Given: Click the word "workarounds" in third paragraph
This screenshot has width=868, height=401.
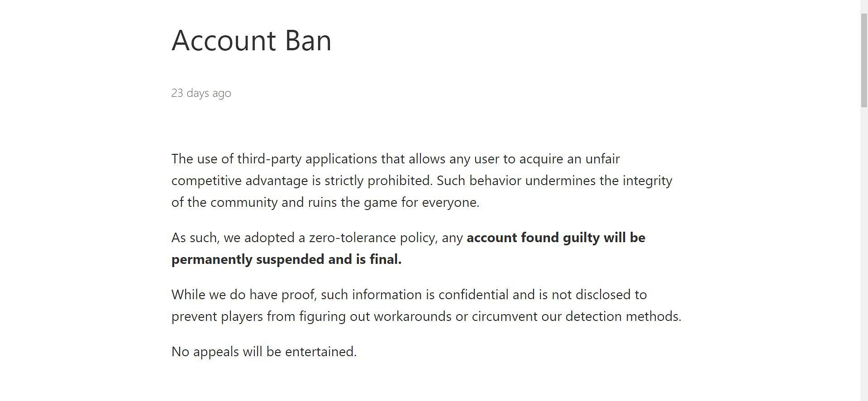Looking at the screenshot, I should pos(413,316).
